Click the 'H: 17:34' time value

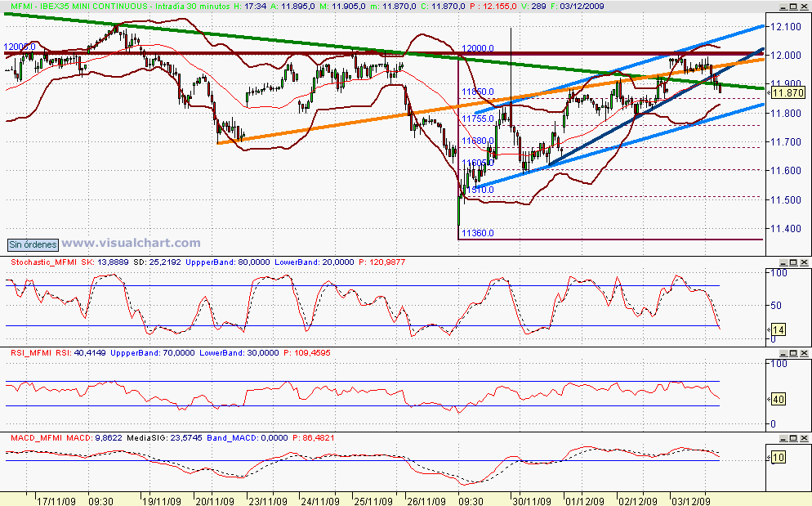tap(250, 7)
